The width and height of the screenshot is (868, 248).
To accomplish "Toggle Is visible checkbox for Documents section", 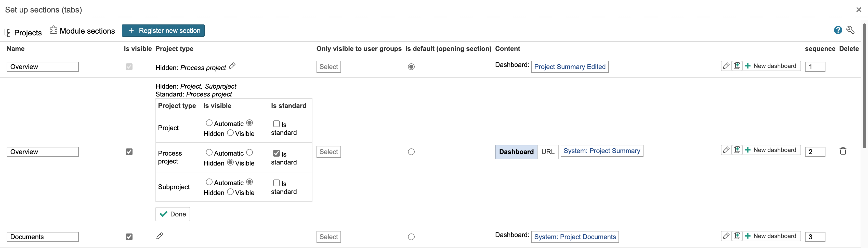I will tap(129, 237).
